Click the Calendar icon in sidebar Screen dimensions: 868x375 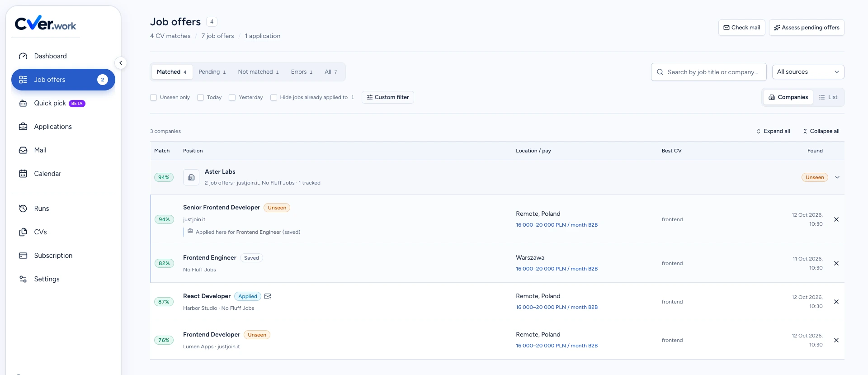[x=23, y=174]
